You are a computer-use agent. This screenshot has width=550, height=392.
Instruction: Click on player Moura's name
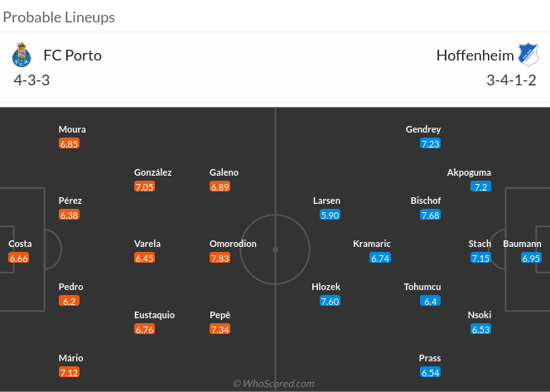[72, 129]
